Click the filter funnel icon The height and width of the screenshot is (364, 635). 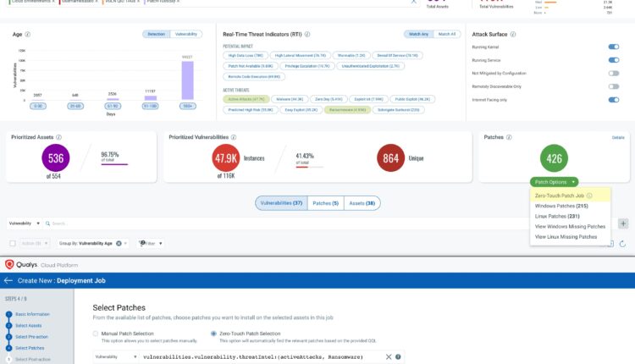[x=141, y=243]
